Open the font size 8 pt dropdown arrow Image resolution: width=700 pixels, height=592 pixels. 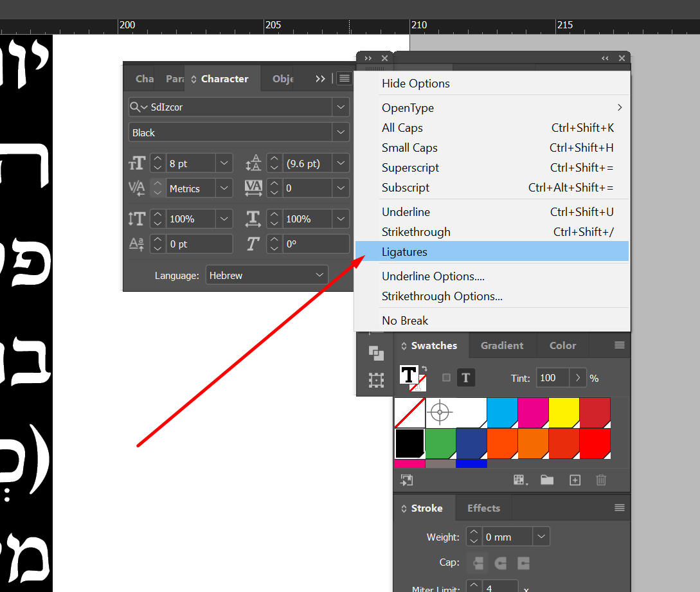point(224,163)
